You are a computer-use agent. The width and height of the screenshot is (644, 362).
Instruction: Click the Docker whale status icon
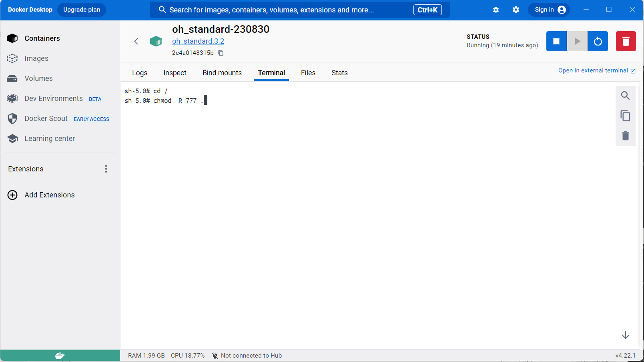coord(60,356)
